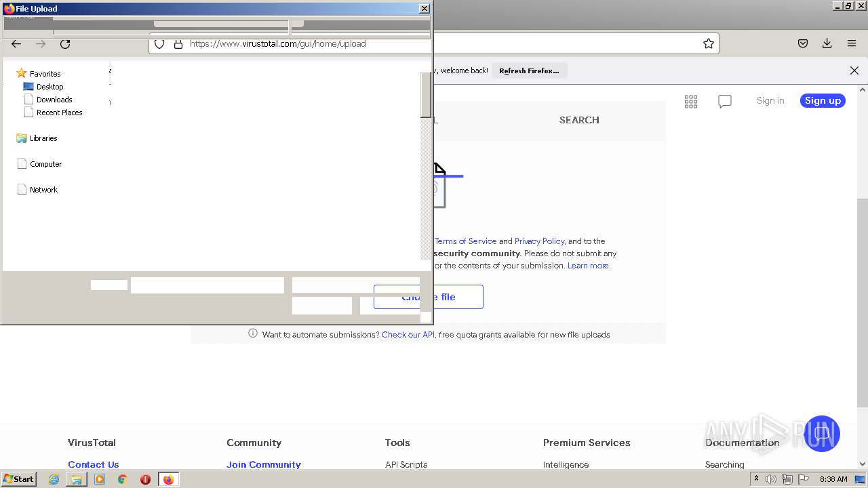
Task: Click the VirusTotal URL address bar
Action: (434, 43)
